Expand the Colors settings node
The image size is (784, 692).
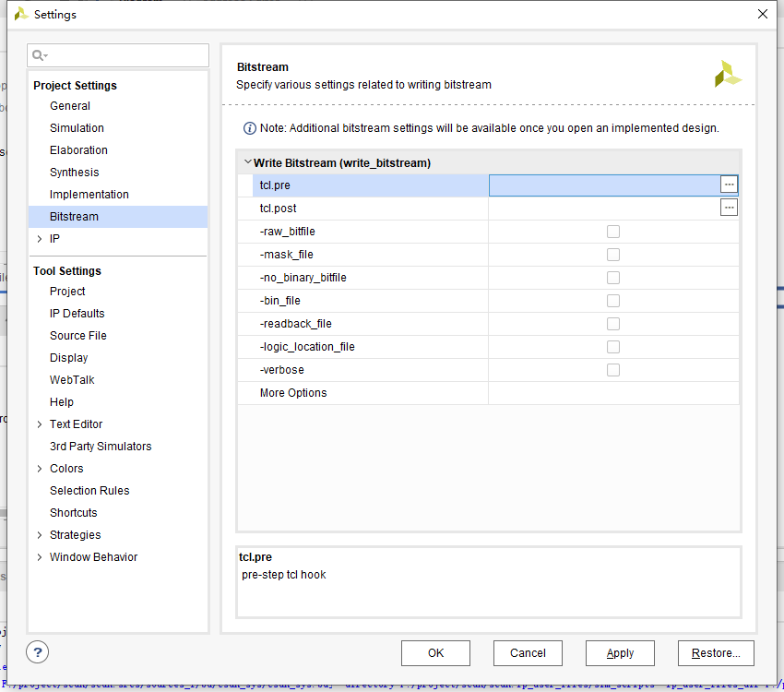40,469
